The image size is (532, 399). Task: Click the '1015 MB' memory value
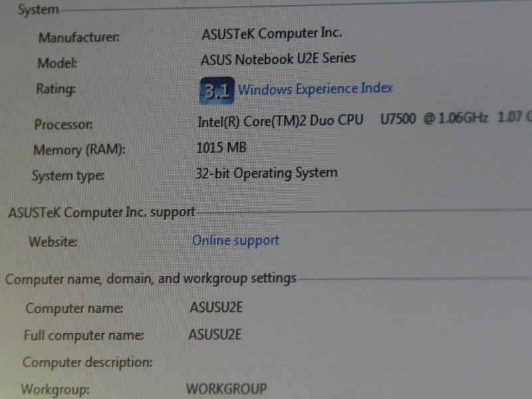point(221,148)
